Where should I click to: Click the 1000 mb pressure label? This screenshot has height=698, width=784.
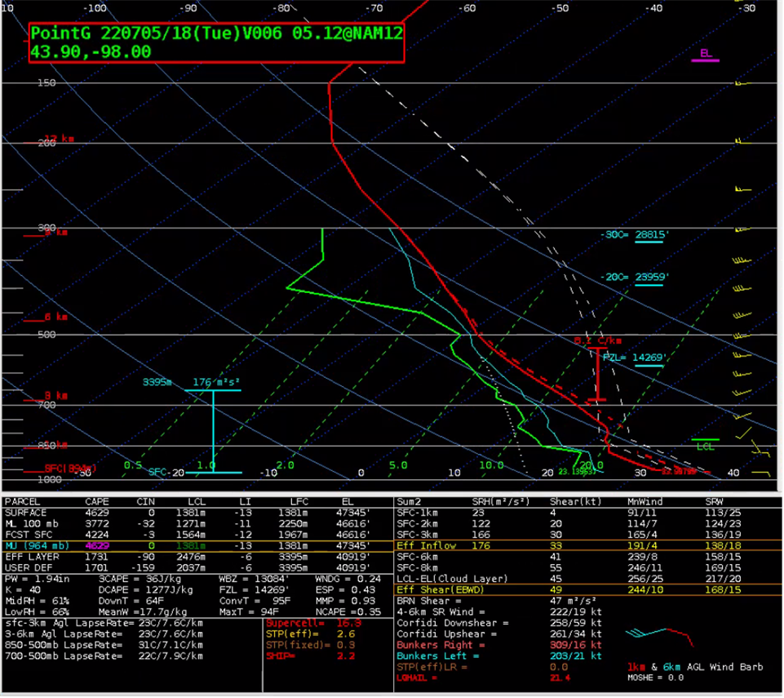click(49, 479)
